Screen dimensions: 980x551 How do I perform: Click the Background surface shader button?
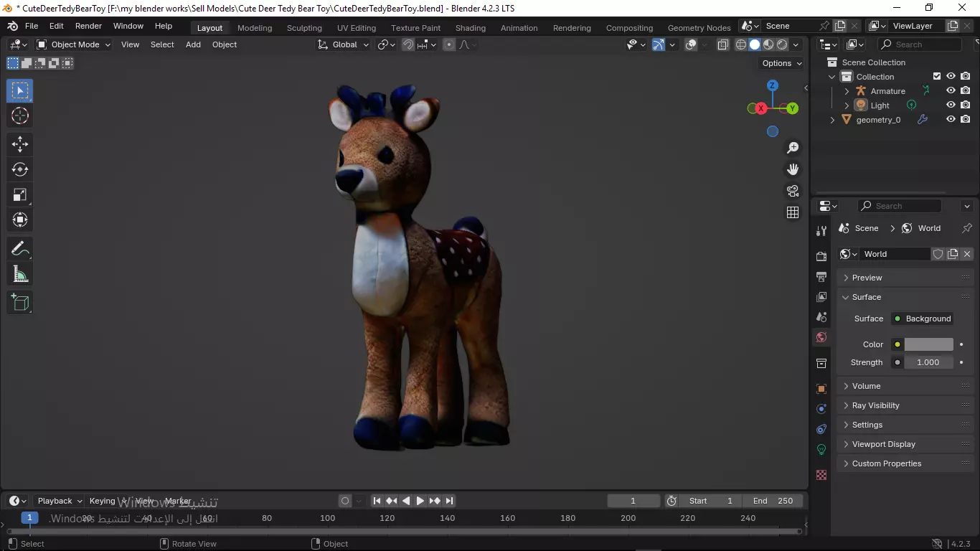pyautogui.click(x=922, y=319)
